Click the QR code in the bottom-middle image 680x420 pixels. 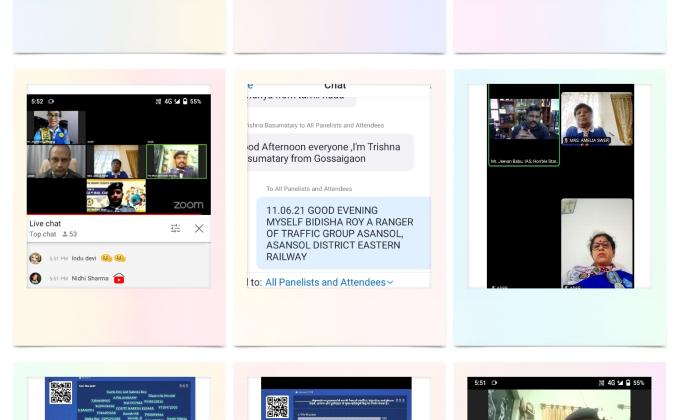(x=277, y=405)
